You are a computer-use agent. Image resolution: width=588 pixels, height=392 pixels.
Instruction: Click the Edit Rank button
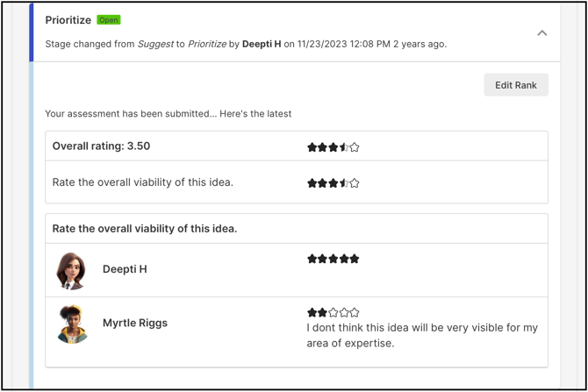click(515, 85)
